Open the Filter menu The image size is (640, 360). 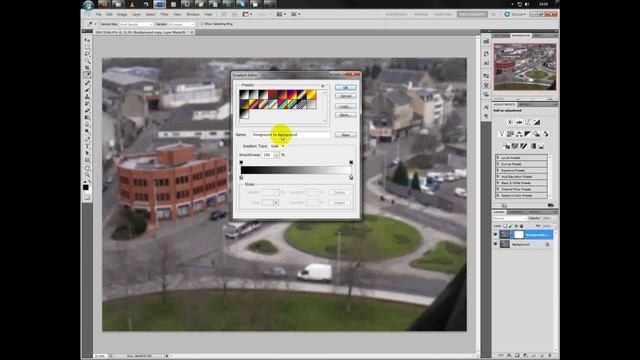(164, 14)
